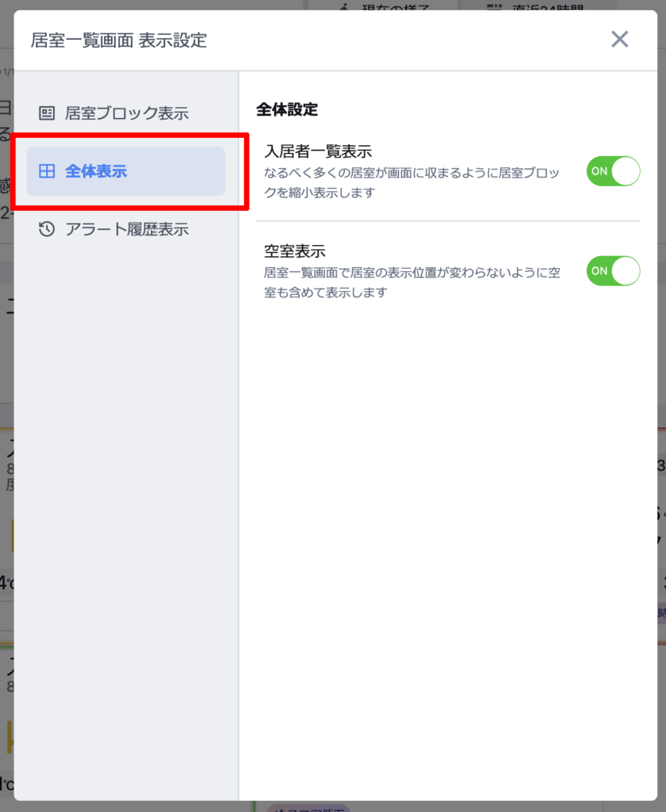The image size is (666, 812).
Task: Click the 空室表示 setting title
Action: (295, 251)
